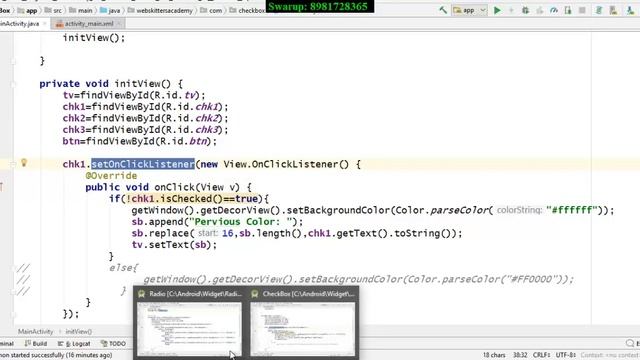Open the Build tool window

tap(36, 344)
